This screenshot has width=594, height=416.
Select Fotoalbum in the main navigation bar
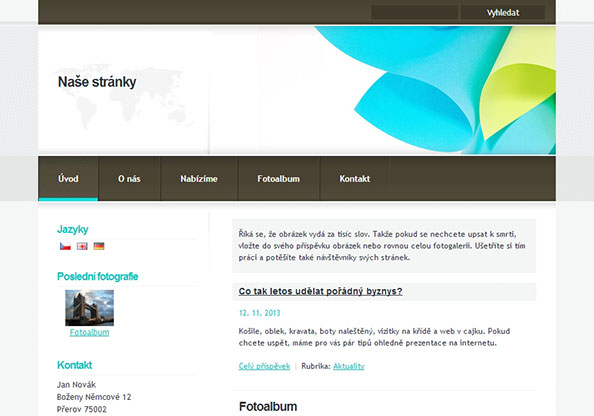[278, 178]
